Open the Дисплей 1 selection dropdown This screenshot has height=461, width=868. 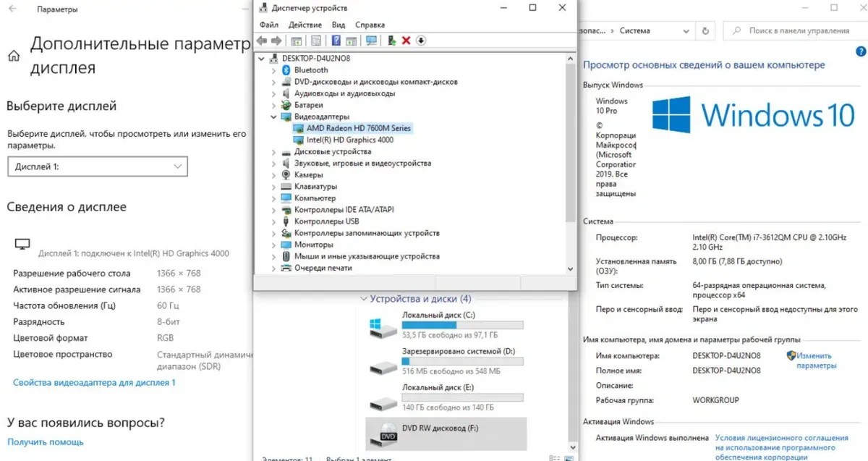coord(97,166)
